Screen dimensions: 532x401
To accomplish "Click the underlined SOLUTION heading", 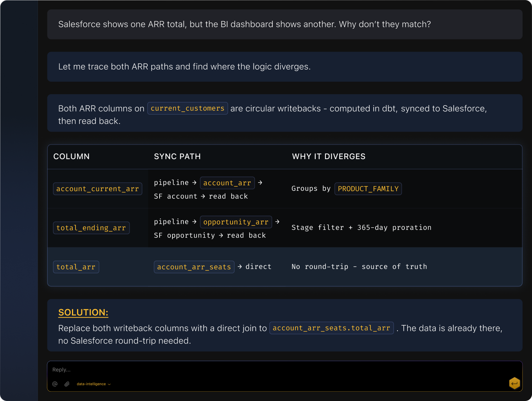I will 83,313.
